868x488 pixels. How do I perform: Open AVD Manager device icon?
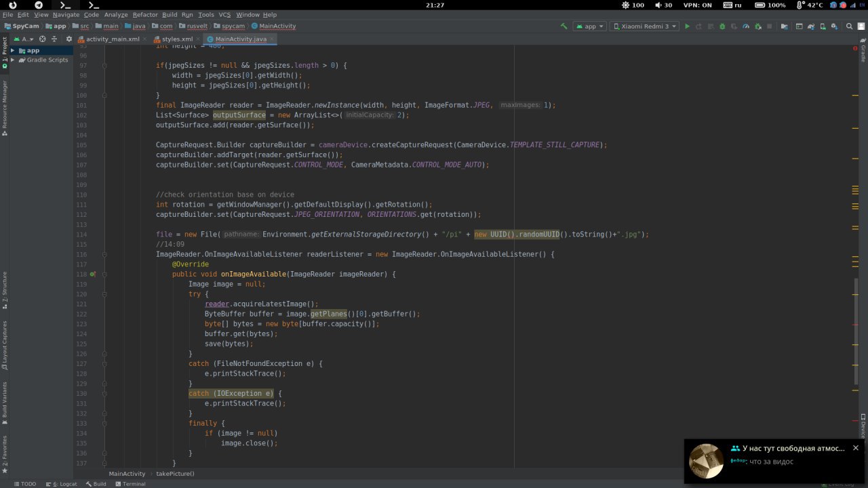tap(823, 26)
